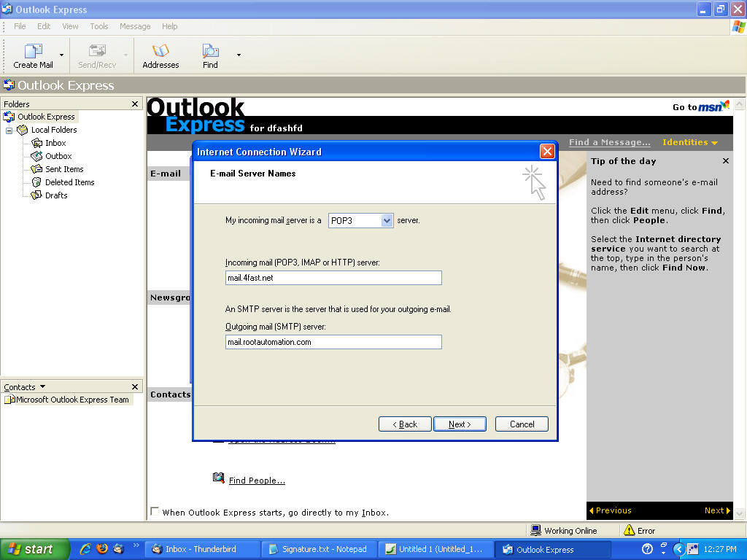The height and width of the screenshot is (560, 747).
Task: Show the Previous tip
Action: coord(611,510)
